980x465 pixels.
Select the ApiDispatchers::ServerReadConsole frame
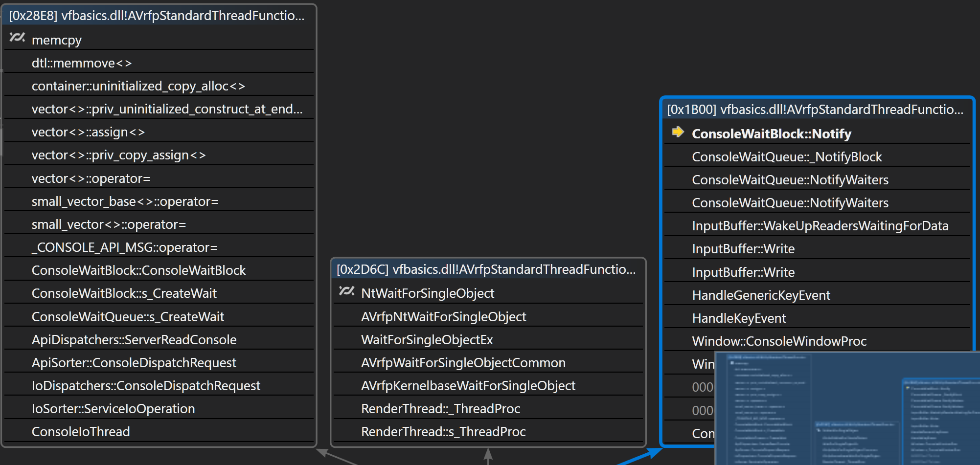159,340
